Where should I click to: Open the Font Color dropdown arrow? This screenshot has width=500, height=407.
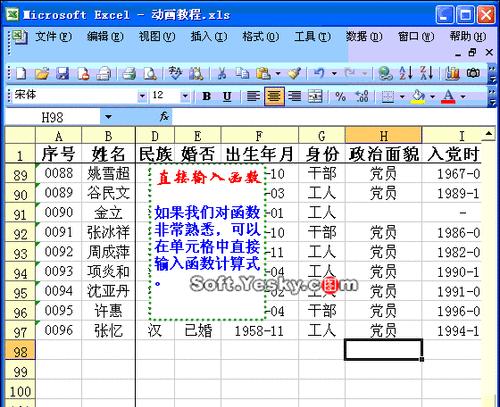coord(463,97)
